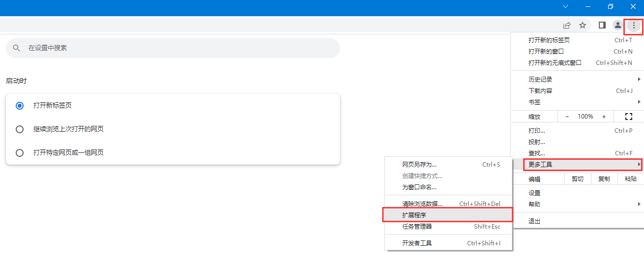Toggle the side panel icon
The image size is (644, 265).
tap(602, 25)
